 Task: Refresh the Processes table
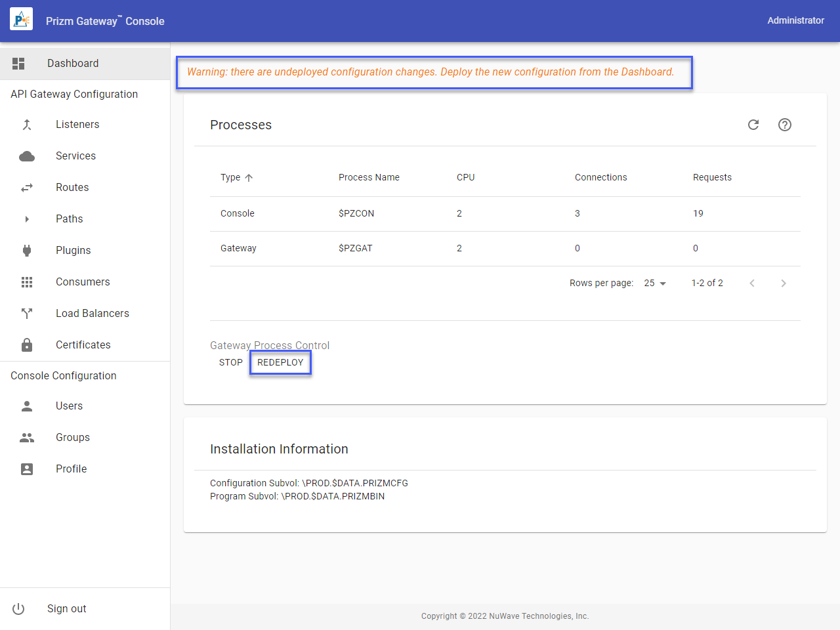pyautogui.click(x=753, y=125)
